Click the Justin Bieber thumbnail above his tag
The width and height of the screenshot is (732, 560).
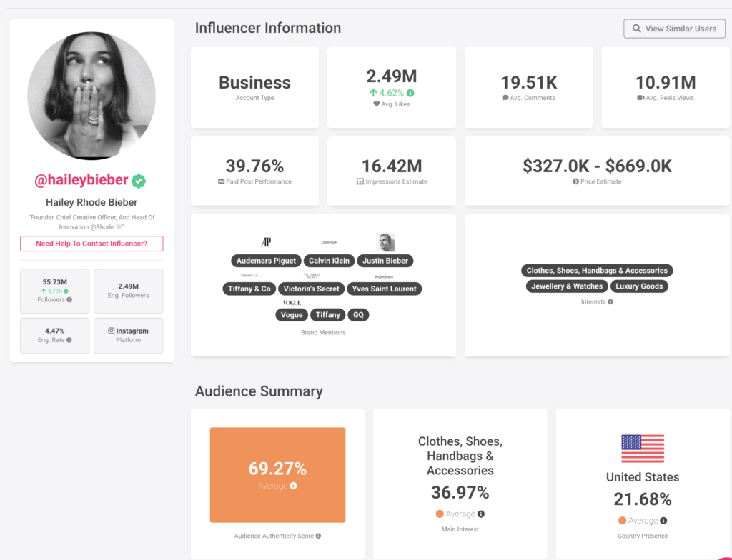pyautogui.click(x=385, y=241)
